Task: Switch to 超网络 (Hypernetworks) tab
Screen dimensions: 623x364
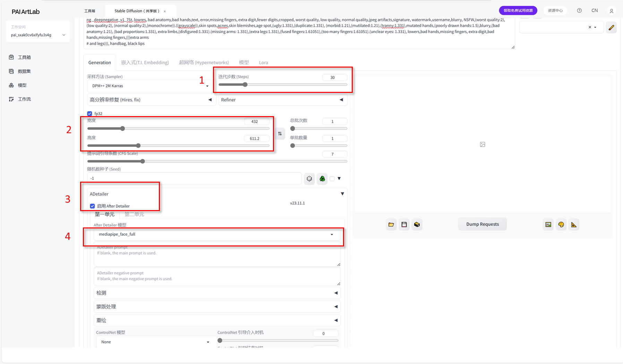Action: click(204, 62)
